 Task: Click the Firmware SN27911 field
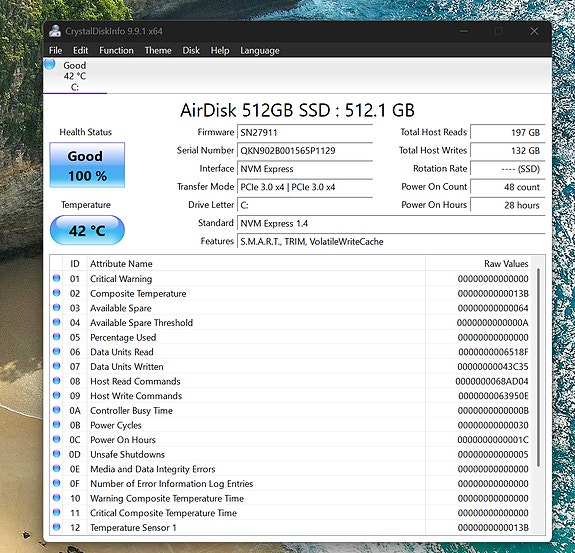pos(305,132)
